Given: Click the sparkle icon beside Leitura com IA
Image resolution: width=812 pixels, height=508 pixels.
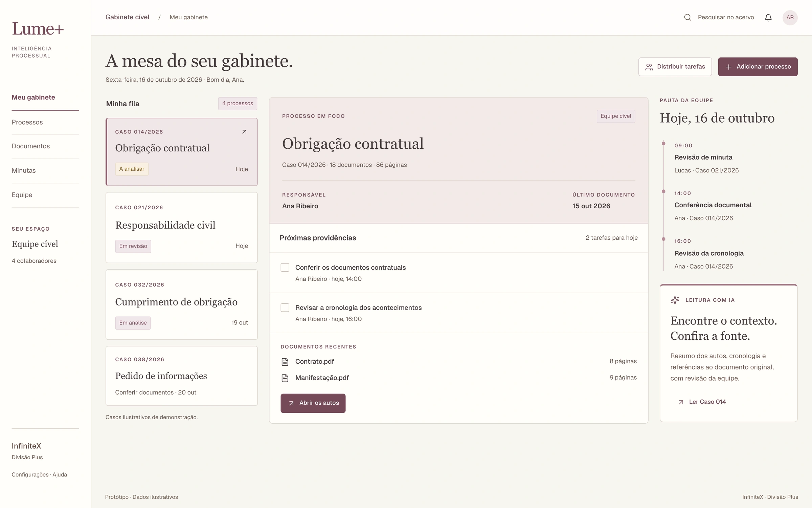Looking at the screenshot, I should click(675, 300).
